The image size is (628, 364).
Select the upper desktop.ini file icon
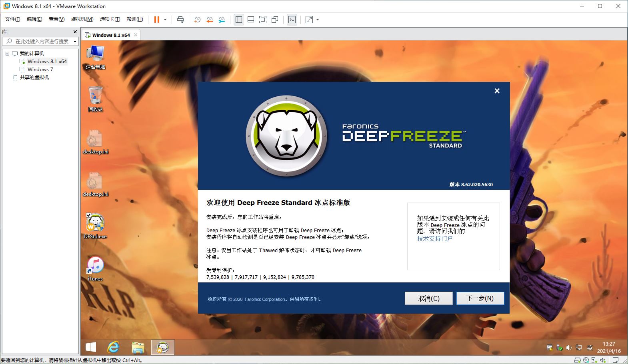click(95, 142)
